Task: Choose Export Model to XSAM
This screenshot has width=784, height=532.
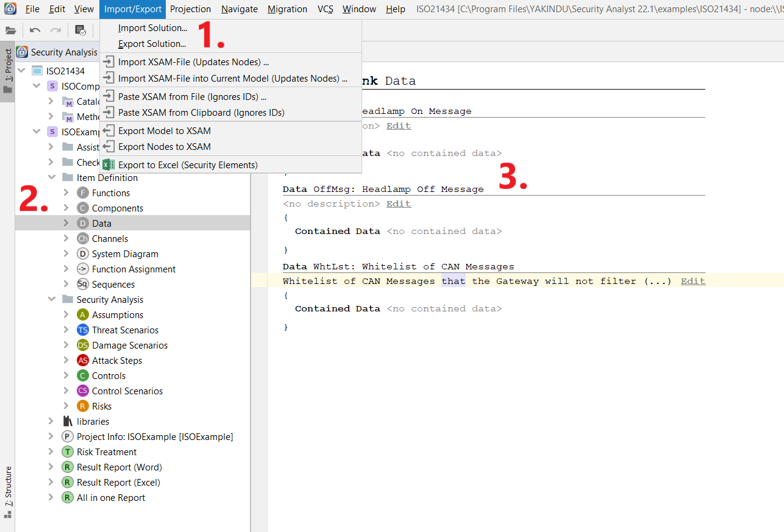Action: (x=165, y=130)
